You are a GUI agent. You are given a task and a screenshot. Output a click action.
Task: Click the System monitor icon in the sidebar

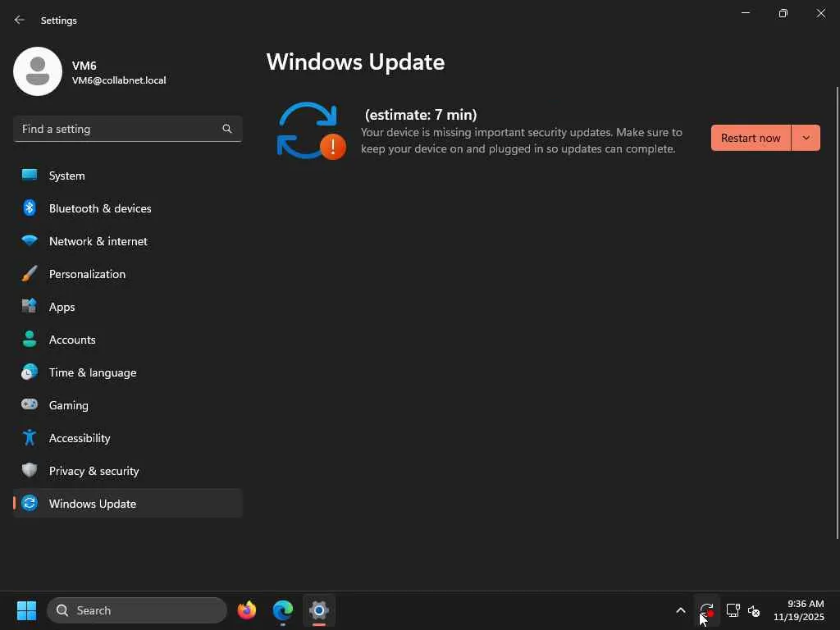[x=30, y=176]
